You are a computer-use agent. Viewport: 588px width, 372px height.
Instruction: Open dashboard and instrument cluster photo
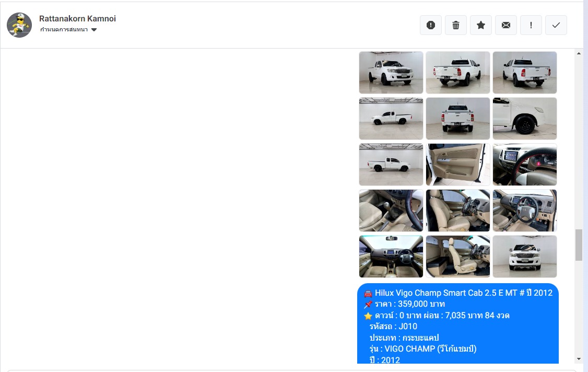(x=525, y=165)
